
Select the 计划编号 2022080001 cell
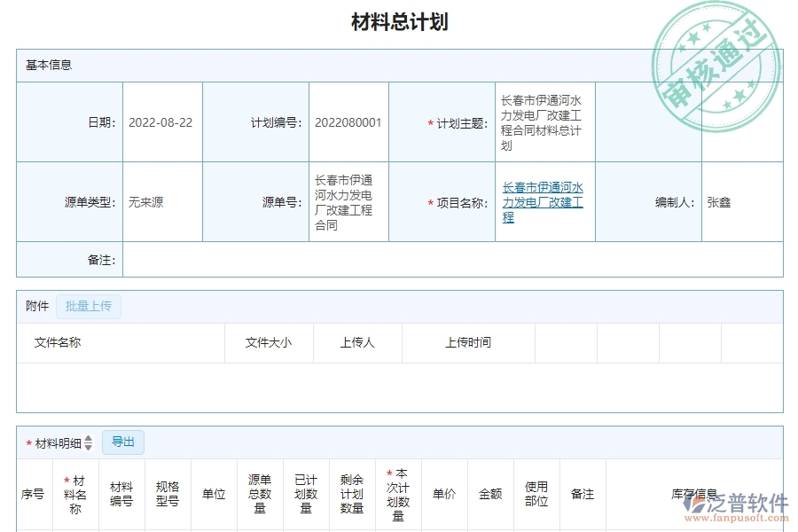pyautogui.click(x=348, y=121)
